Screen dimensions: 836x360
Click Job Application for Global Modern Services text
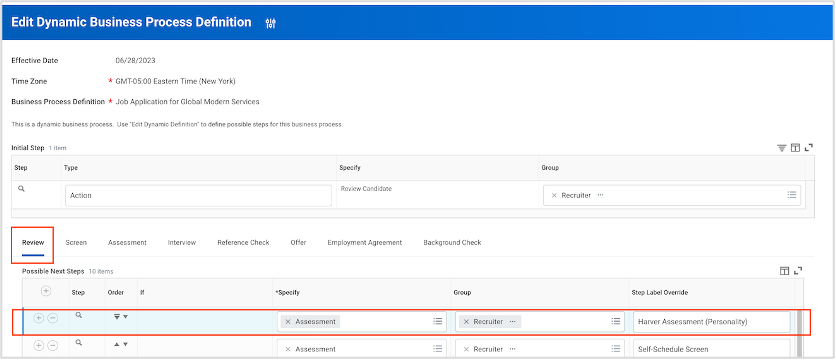coord(188,102)
